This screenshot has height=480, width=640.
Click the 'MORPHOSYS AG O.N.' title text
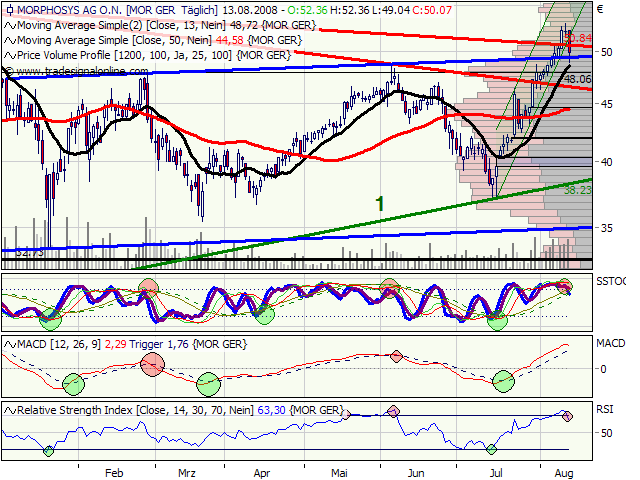[69, 10]
